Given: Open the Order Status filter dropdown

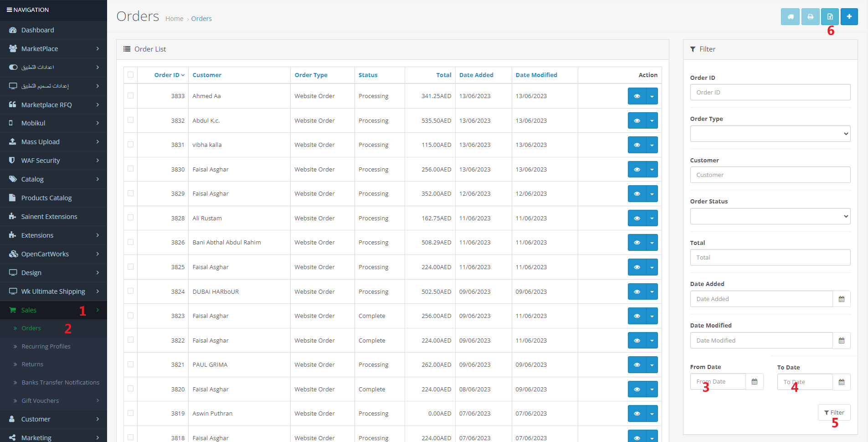Looking at the screenshot, I should [x=770, y=216].
